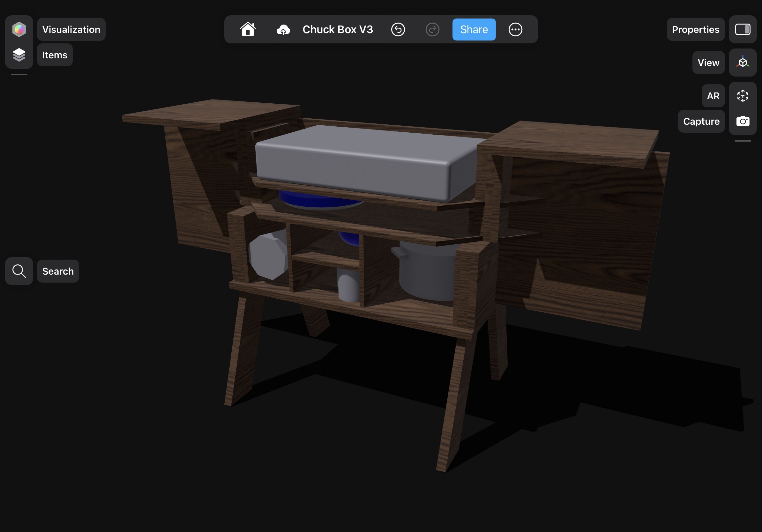Open the more options ellipsis menu
Viewport: 762px width, 532px height.
click(515, 29)
